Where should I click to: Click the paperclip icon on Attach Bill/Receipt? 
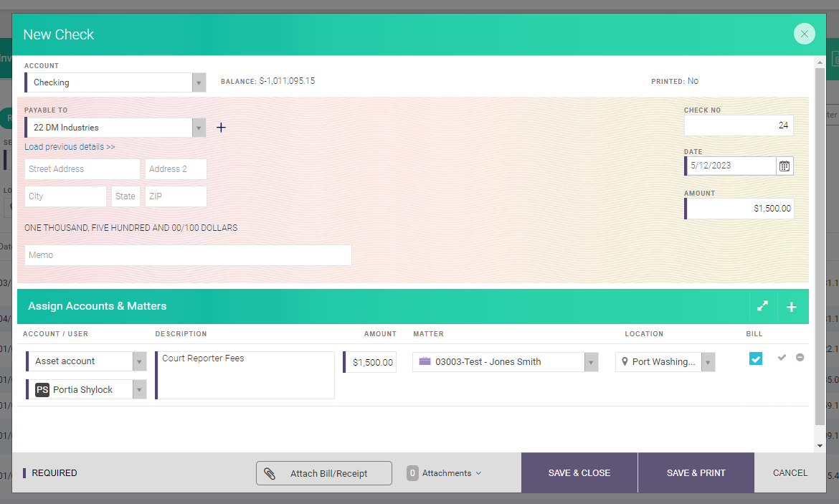click(270, 473)
